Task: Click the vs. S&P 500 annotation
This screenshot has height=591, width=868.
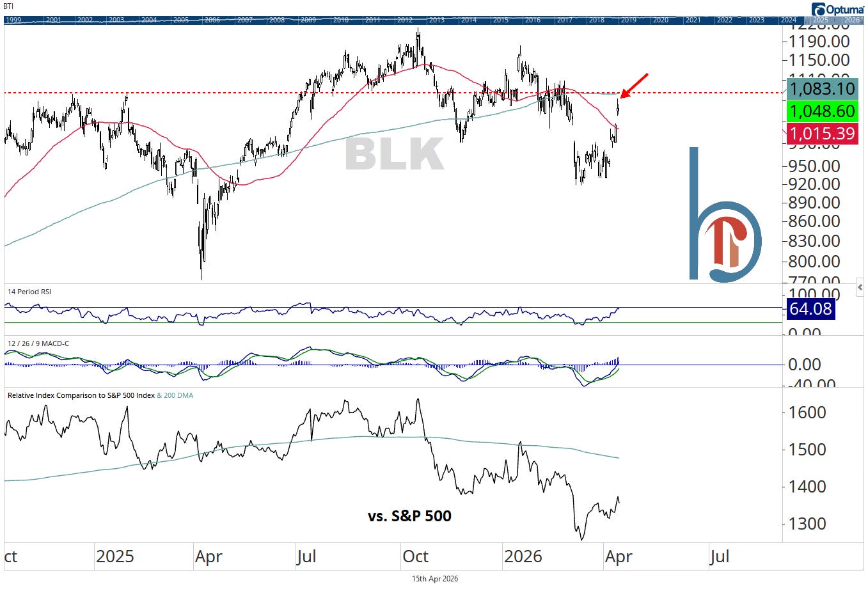Action: tap(409, 516)
